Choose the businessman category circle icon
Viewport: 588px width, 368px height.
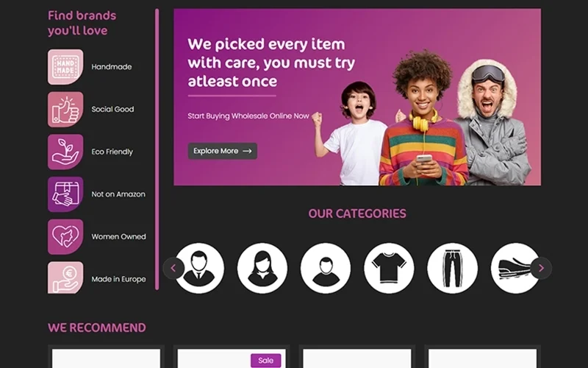tap(199, 268)
